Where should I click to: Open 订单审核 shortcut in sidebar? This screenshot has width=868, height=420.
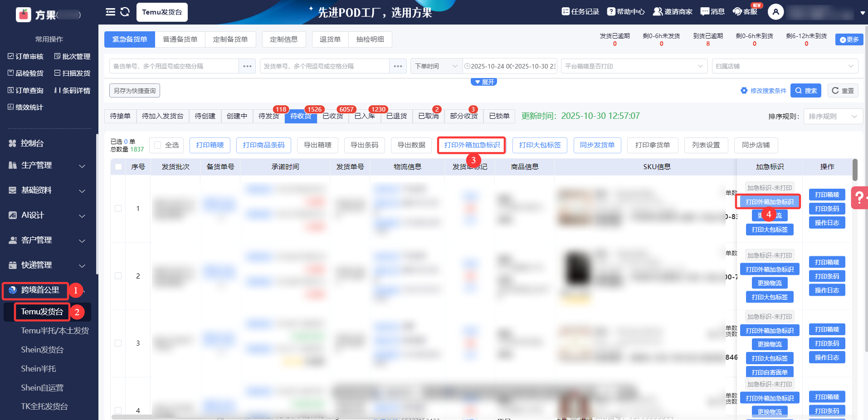coord(26,56)
